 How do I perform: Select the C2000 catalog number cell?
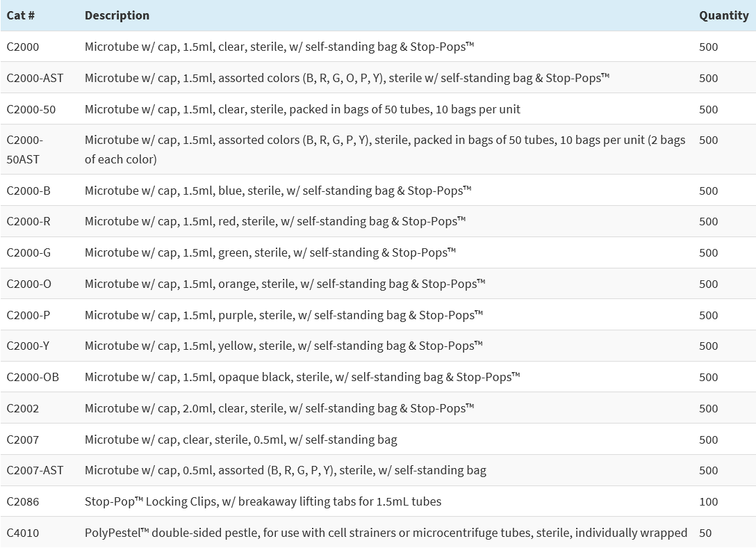pos(23,47)
